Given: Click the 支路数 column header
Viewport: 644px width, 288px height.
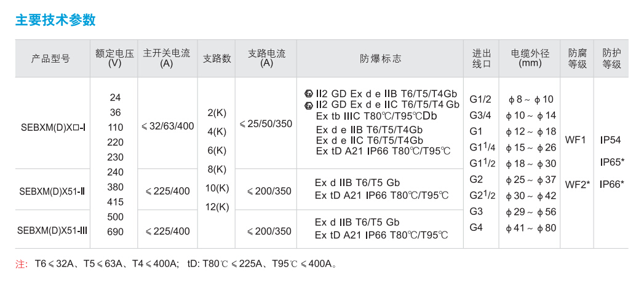Looking at the screenshot, I should [x=217, y=59].
